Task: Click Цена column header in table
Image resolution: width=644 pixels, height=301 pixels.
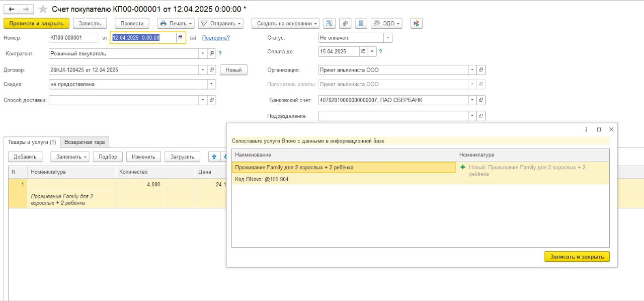Action: click(210, 172)
